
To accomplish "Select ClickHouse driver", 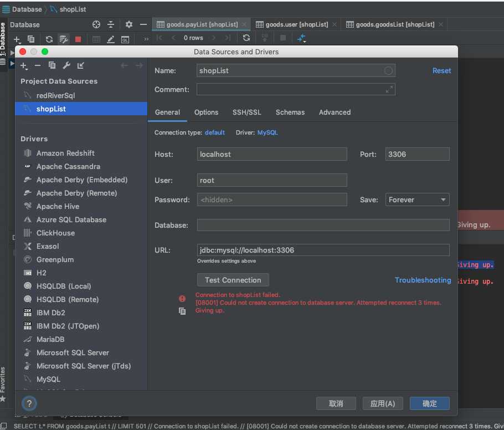I will coord(81,233).
